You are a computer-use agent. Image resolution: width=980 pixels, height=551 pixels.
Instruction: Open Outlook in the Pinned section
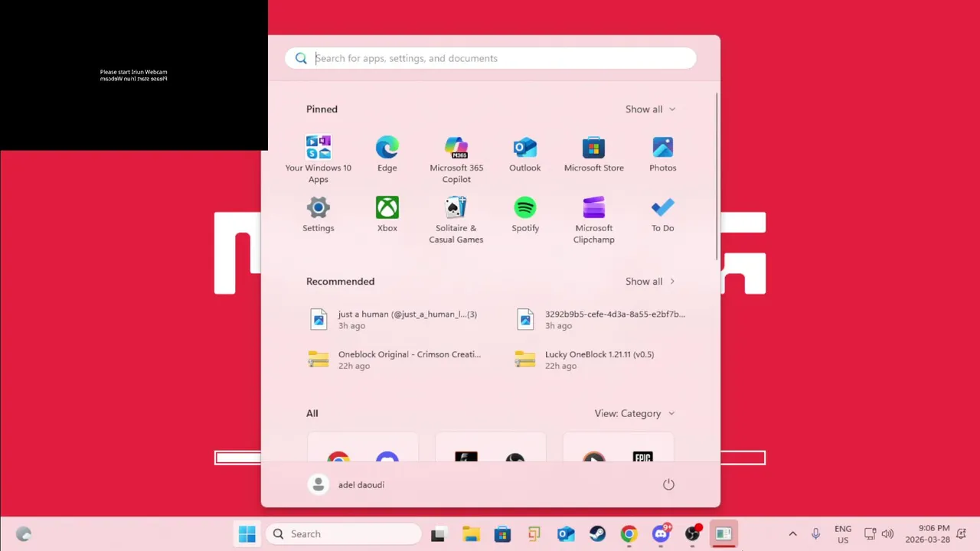pos(525,155)
